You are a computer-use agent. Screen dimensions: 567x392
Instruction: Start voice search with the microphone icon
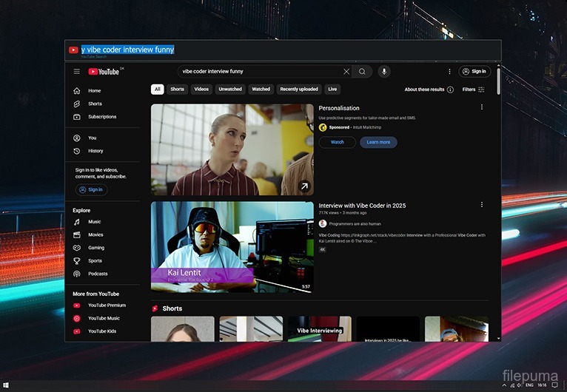(383, 72)
